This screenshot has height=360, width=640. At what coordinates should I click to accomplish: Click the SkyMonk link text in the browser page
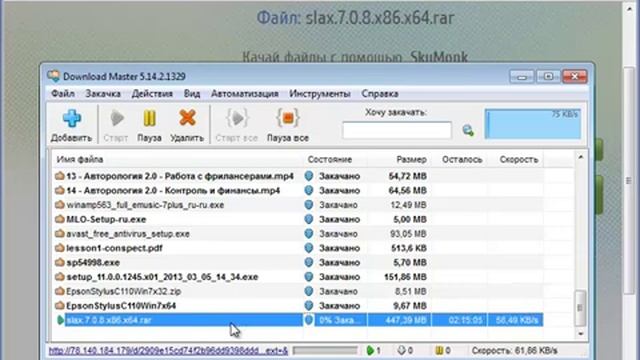[439, 57]
